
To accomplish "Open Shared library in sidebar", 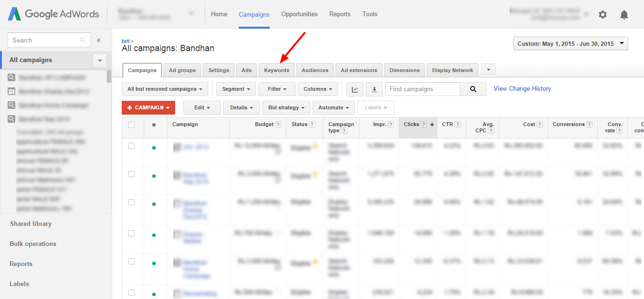I will coord(31,224).
